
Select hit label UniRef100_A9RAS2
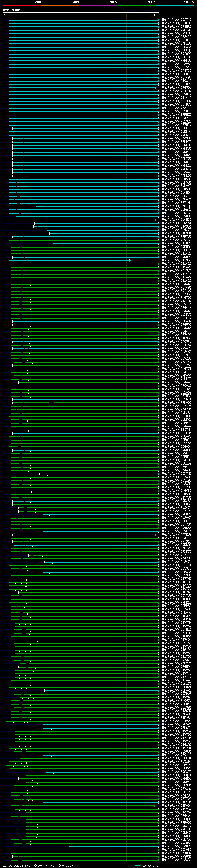click(x=177, y=321)
